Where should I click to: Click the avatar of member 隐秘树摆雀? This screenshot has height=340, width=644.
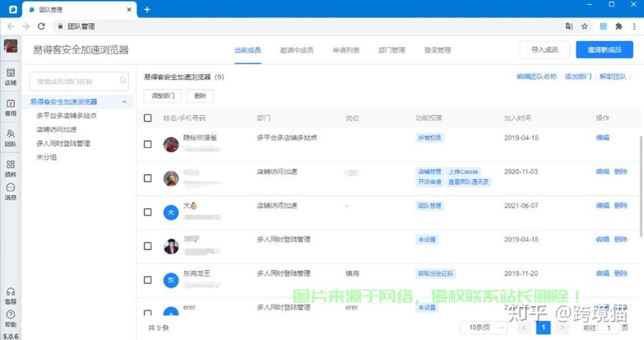pyautogui.click(x=171, y=144)
